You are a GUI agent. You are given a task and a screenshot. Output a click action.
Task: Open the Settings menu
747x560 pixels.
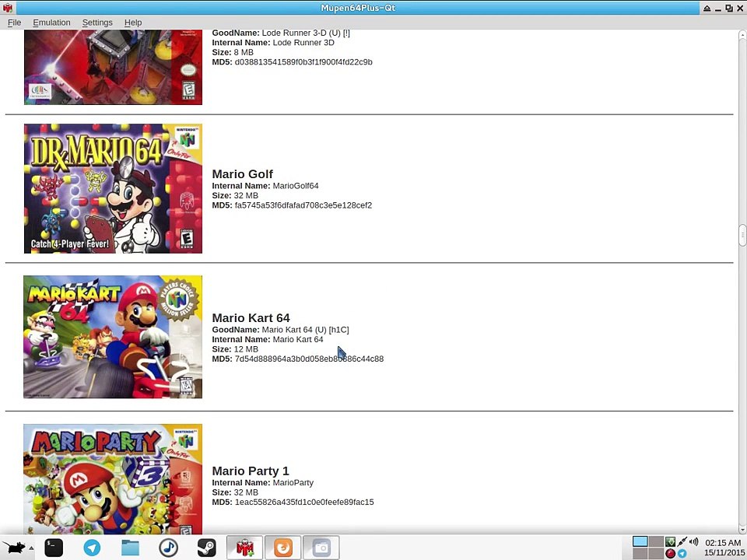click(97, 23)
